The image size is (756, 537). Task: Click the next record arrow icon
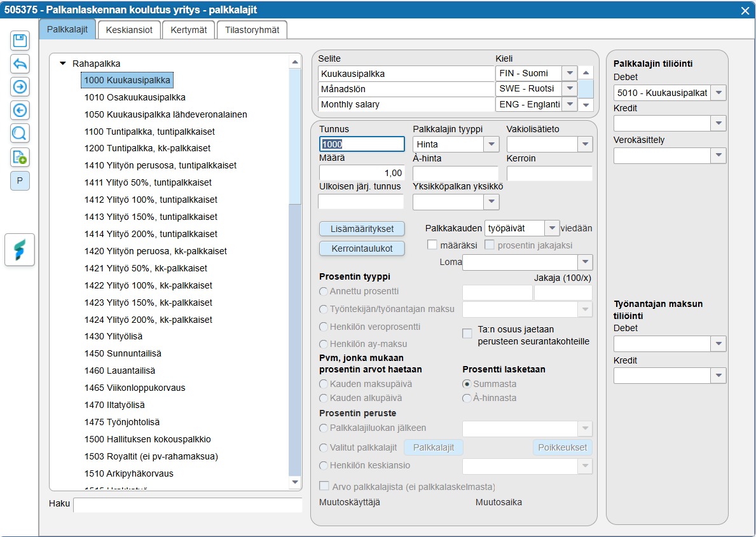tap(20, 87)
